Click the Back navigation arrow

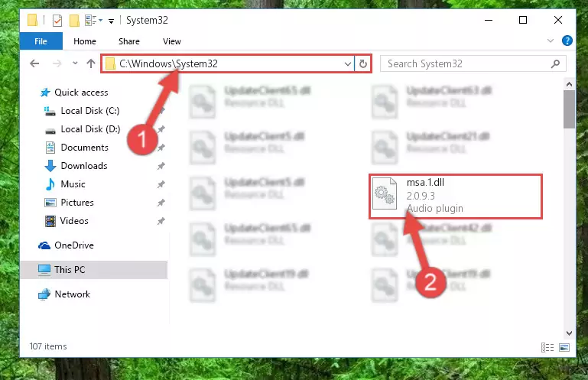[x=34, y=63]
